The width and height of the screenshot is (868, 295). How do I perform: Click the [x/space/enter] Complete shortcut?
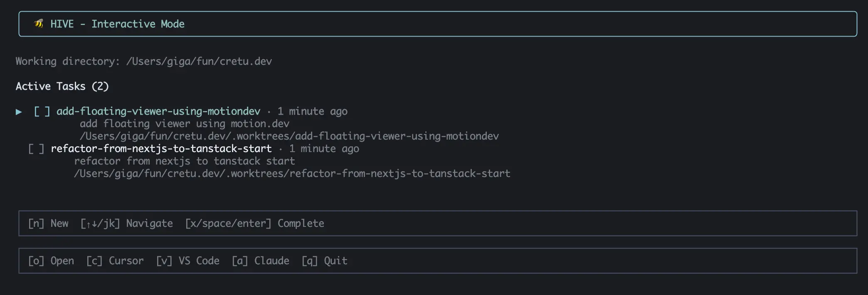pos(254,224)
